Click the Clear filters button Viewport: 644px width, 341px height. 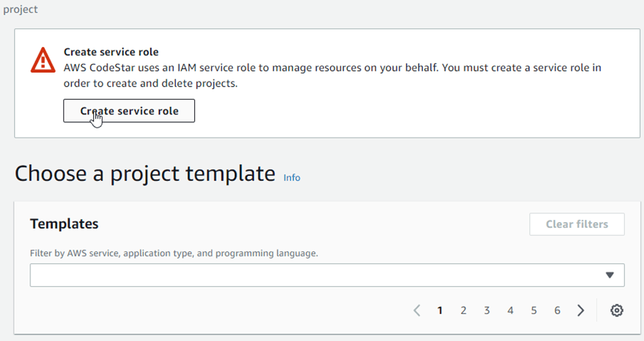pyautogui.click(x=577, y=224)
